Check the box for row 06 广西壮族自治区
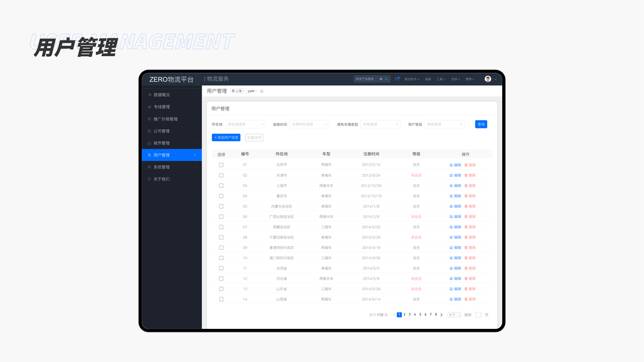This screenshot has height=362, width=644. (221, 217)
